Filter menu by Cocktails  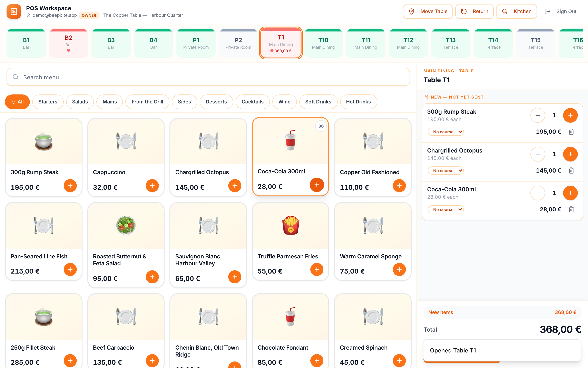point(252,102)
